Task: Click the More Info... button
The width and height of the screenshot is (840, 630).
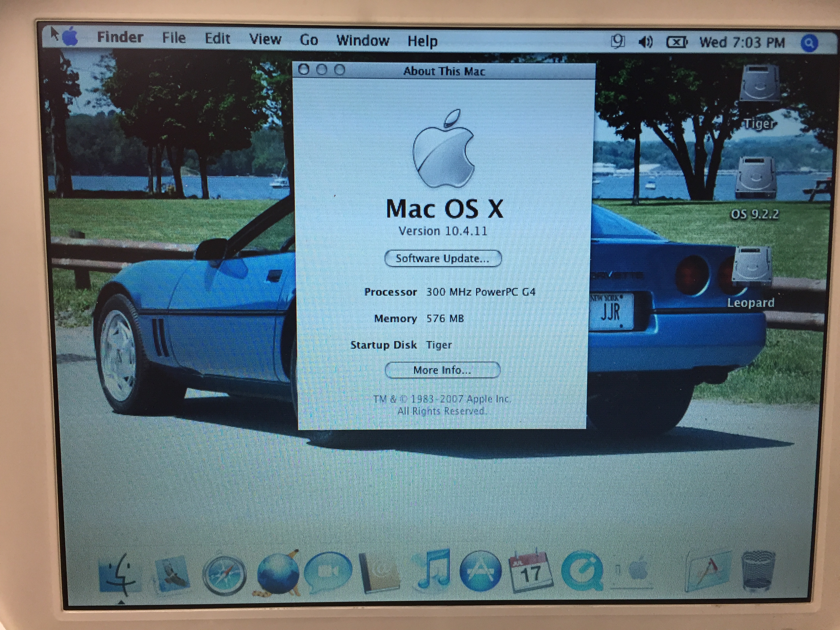Action: (442, 370)
